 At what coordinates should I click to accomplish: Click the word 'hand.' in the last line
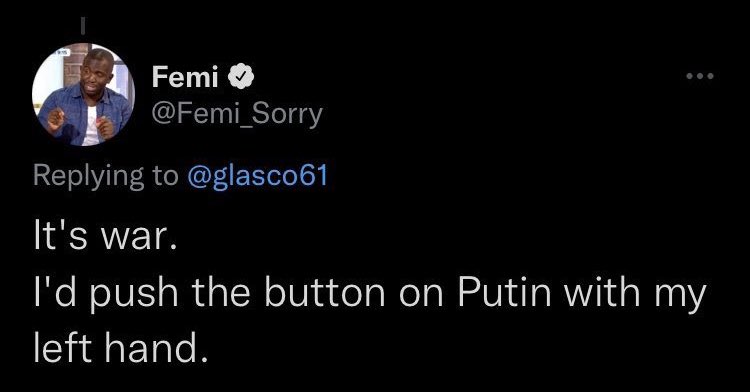click(156, 348)
